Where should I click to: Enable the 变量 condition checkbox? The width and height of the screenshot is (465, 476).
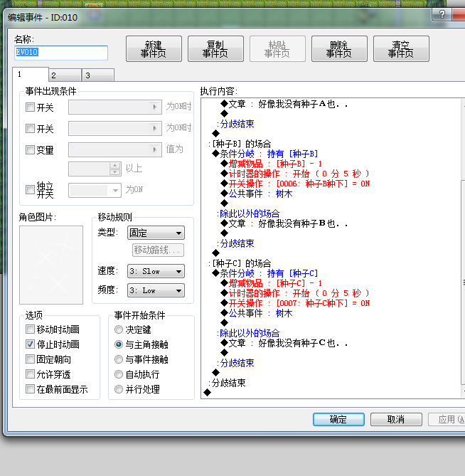click(x=30, y=149)
